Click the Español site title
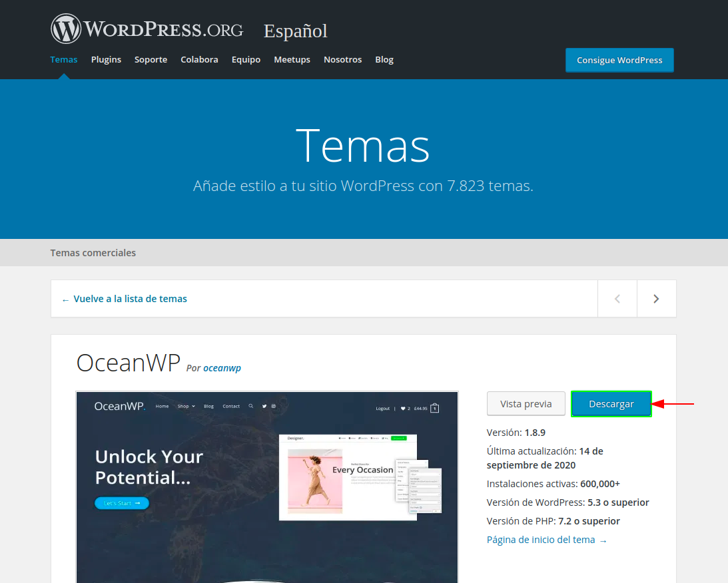The image size is (728, 583). [x=295, y=31]
